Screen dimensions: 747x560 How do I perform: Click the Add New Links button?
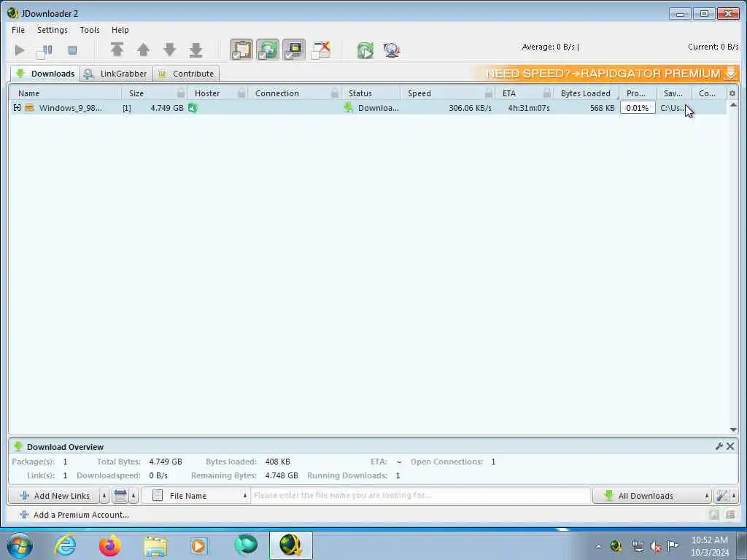coord(54,496)
